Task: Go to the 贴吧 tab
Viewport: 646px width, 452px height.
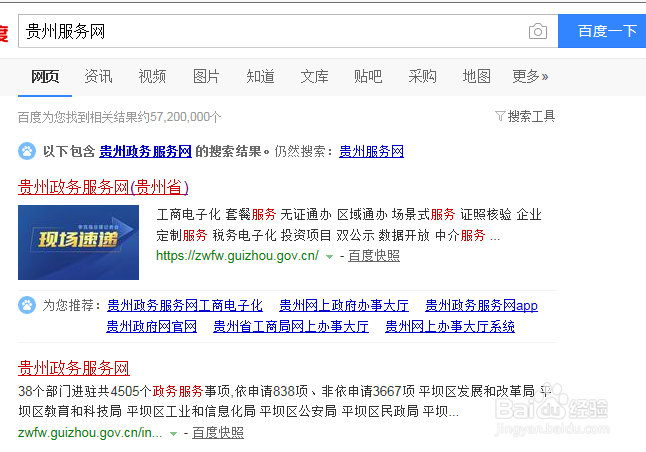Action: point(368,77)
